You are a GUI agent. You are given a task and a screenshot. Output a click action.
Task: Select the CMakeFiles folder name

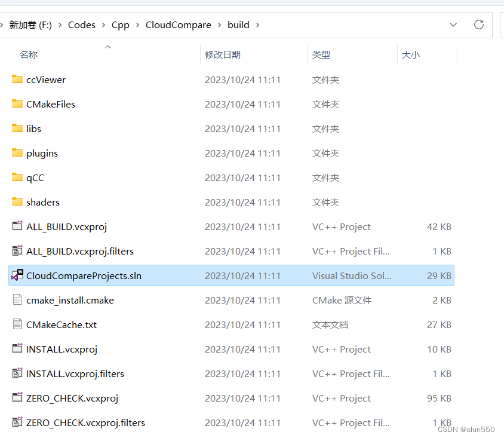tap(51, 104)
